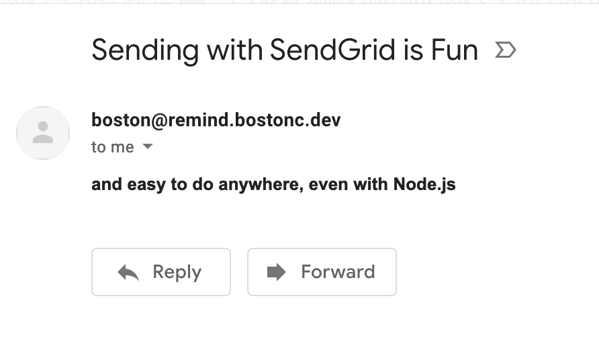
Task: Click the word 'Fun' in the subject
Action: (x=455, y=50)
